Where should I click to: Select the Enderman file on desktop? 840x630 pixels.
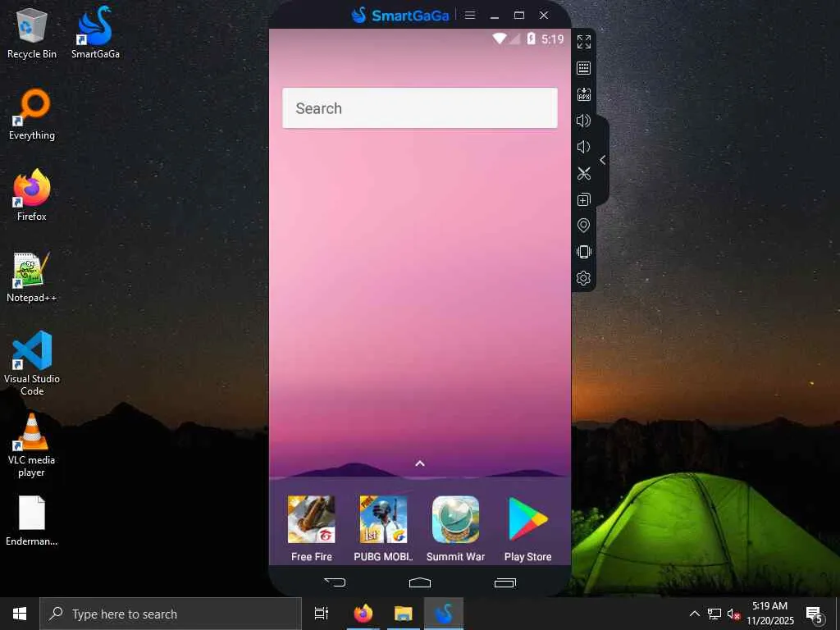click(x=32, y=521)
